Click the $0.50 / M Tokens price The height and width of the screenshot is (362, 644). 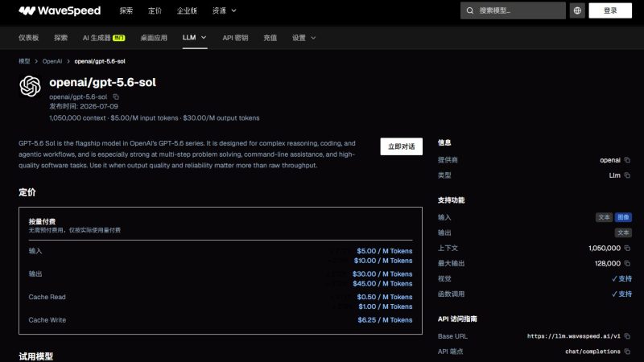coord(385,297)
